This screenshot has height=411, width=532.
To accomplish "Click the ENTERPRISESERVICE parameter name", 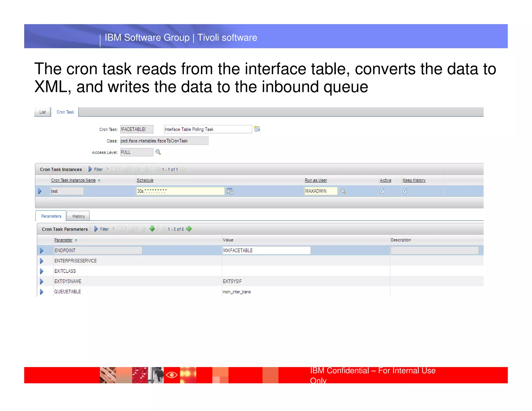I will 75,261.
